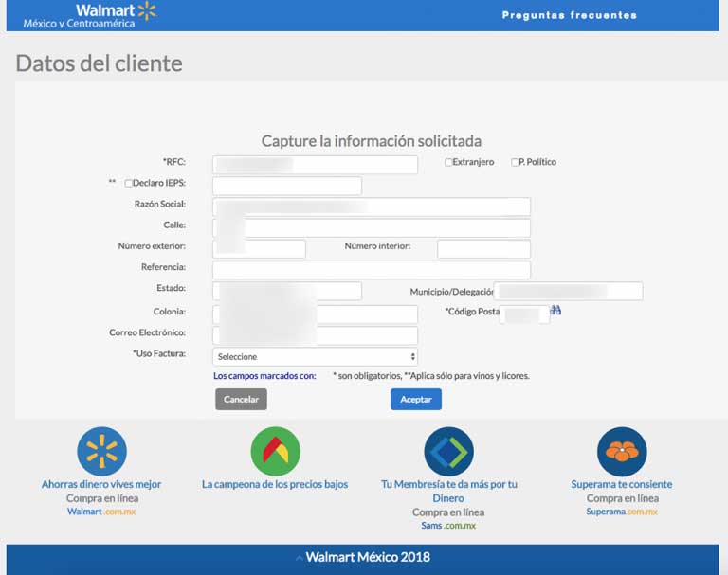Click Superama te consiente link

622,484
